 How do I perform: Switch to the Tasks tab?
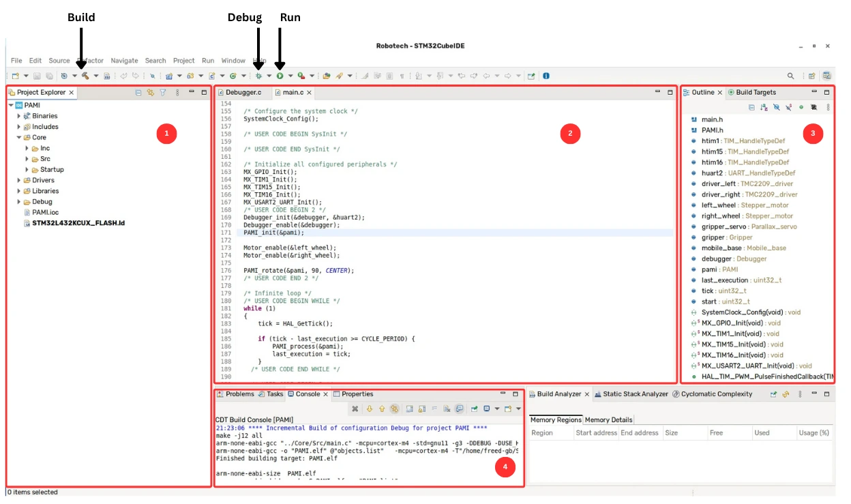[271, 394]
